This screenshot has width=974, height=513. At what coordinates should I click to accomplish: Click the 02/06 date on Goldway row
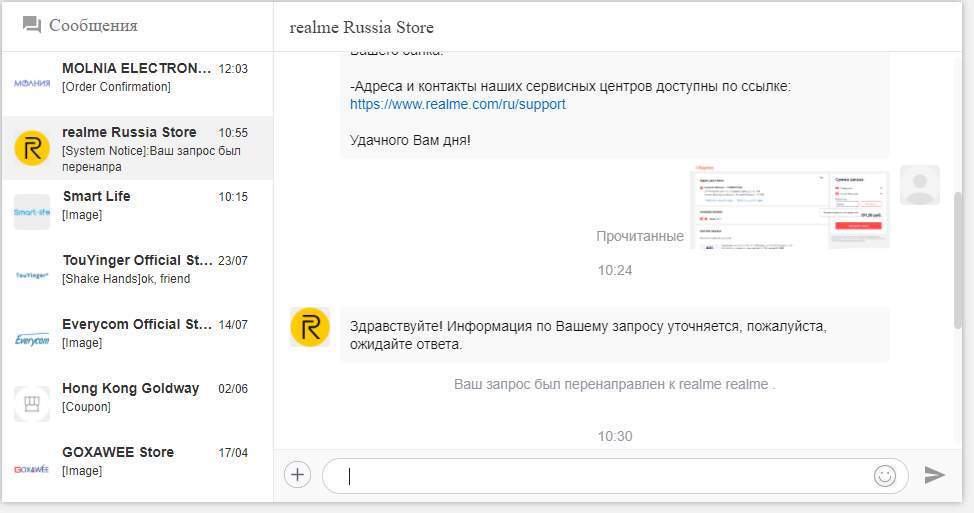[x=233, y=389]
